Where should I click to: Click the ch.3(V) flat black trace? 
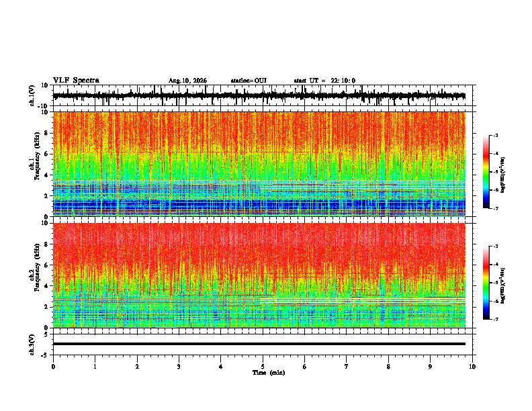[x=259, y=344]
